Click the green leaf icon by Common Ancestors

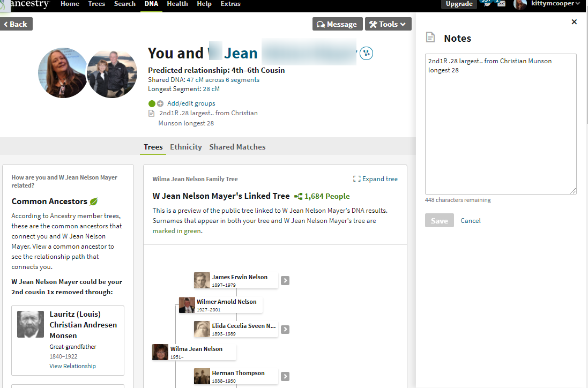pos(94,202)
